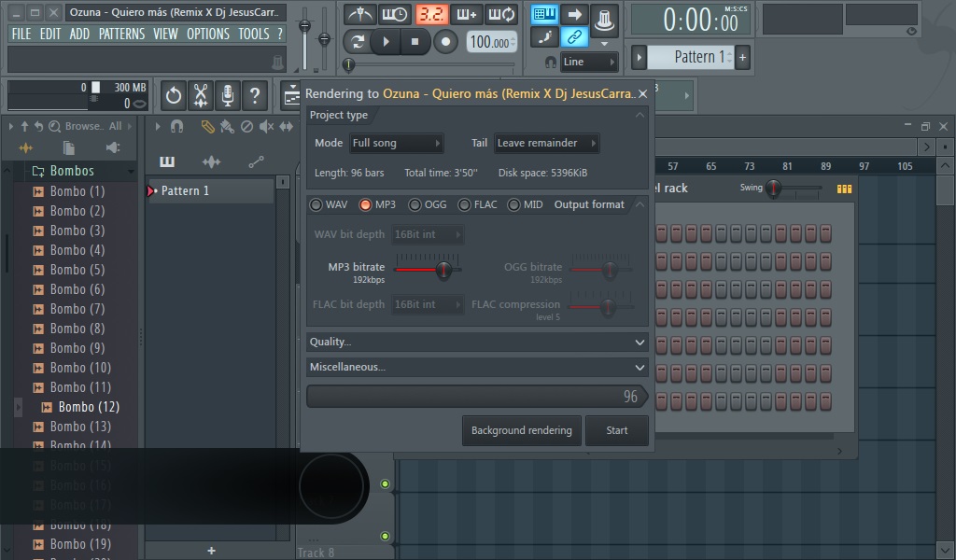This screenshot has width=956, height=560.
Task: Open audio editor scissors icon
Action: click(x=201, y=96)
